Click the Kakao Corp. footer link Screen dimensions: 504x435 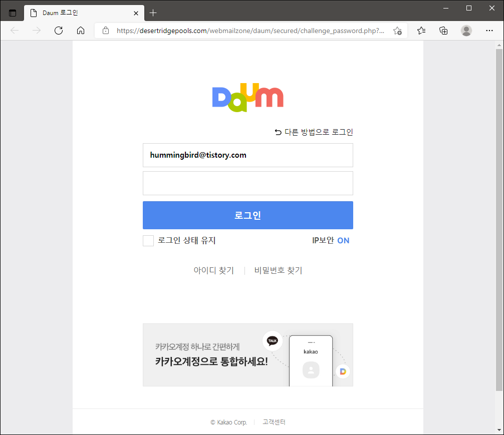tap(229, 422)
